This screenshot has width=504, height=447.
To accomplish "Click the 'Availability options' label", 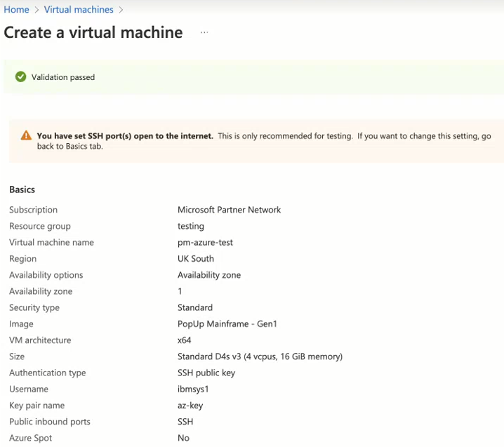I will [46, 275].
